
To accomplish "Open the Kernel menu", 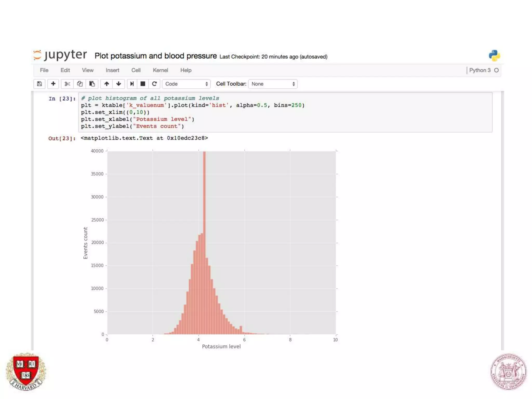I will [160, 70].
